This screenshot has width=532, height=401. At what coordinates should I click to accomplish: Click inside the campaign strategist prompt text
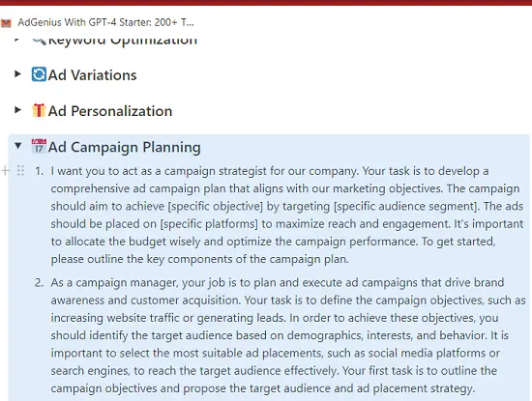[286, 215]
